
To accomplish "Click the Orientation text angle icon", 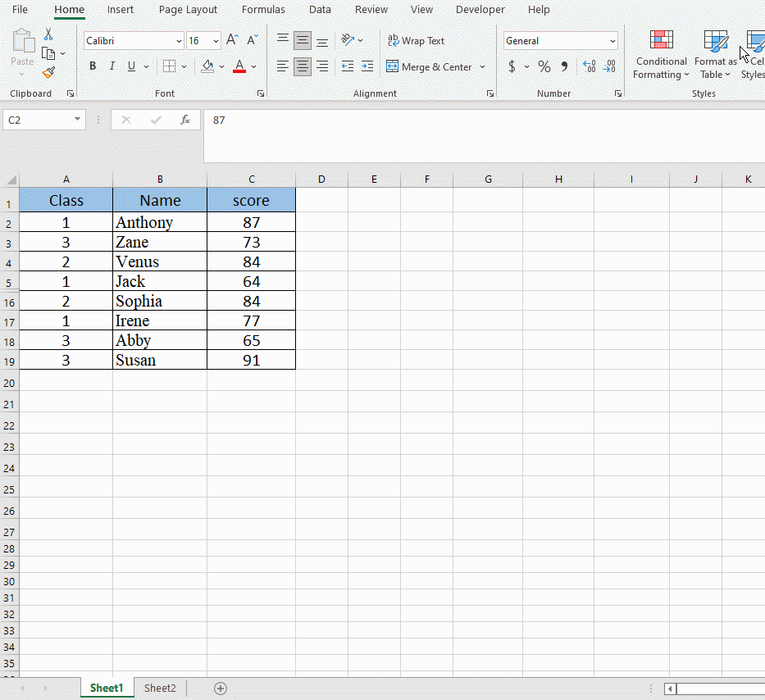I will [348, 40].
